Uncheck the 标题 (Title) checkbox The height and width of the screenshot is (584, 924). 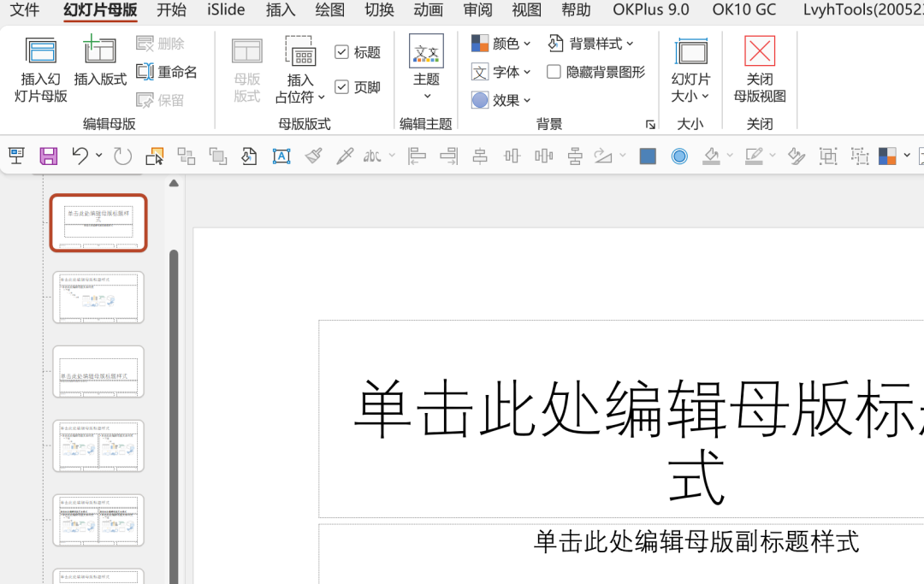[341, 51]
